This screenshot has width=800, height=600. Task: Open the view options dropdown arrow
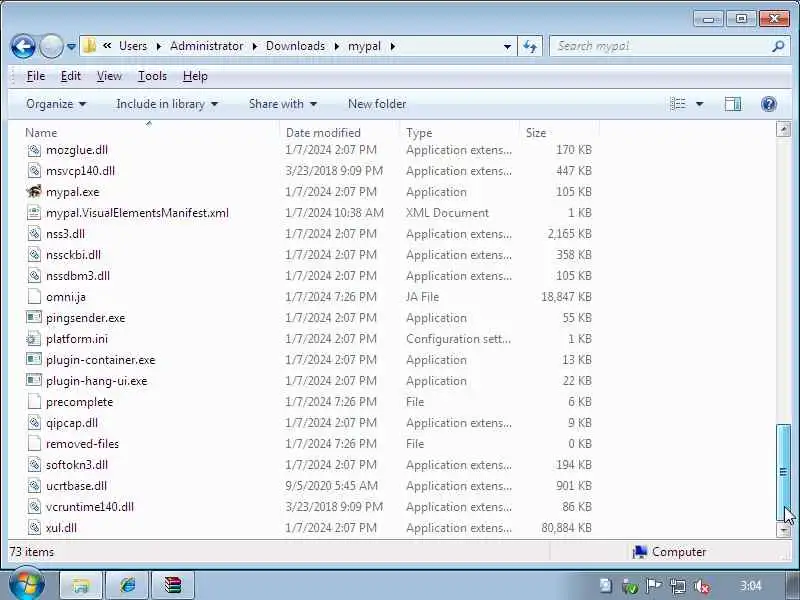point(699,104)
